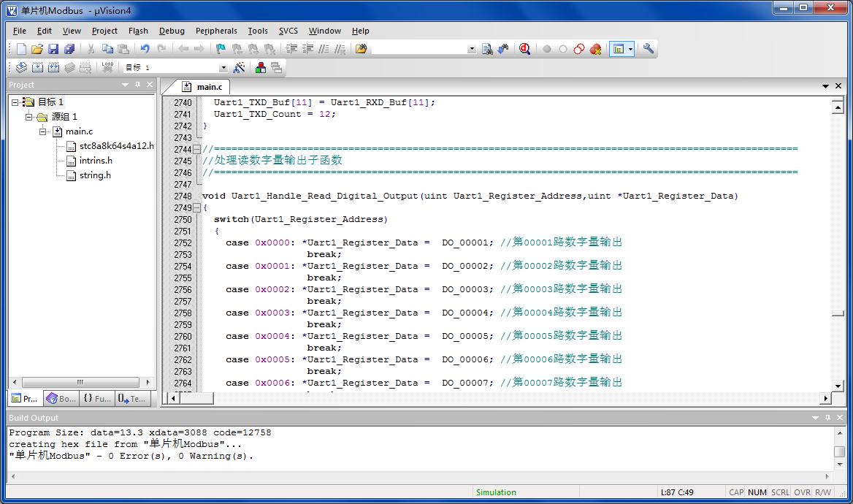Open a file using folder icon

click(37, 49)
